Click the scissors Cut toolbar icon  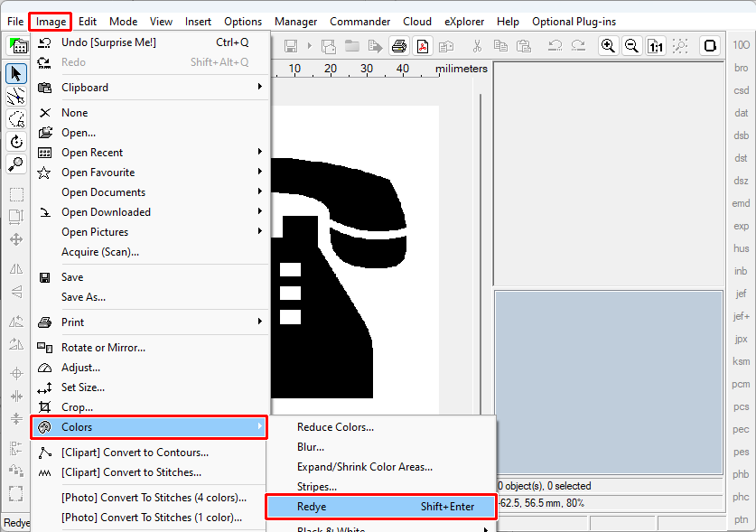pyautogui.click(x=477, y=46)
